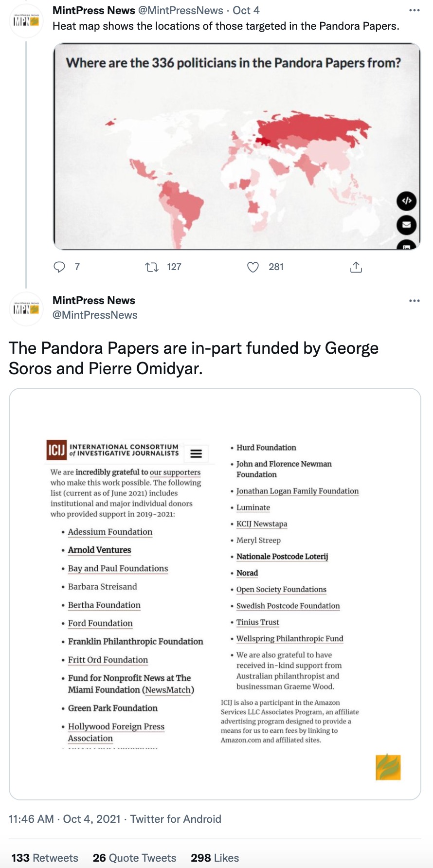Open MintPress News avatar on main tweet
The image size is (433, 868).
pos(26,308)
